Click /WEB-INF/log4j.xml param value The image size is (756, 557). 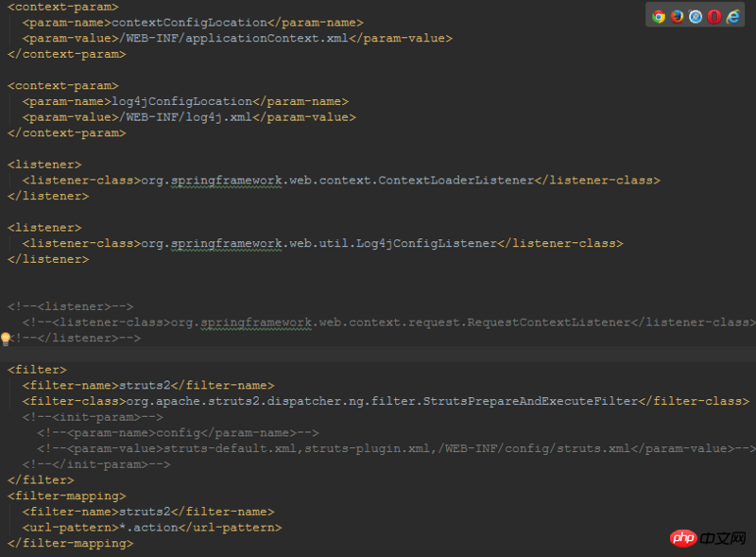(x=185, y=117)
